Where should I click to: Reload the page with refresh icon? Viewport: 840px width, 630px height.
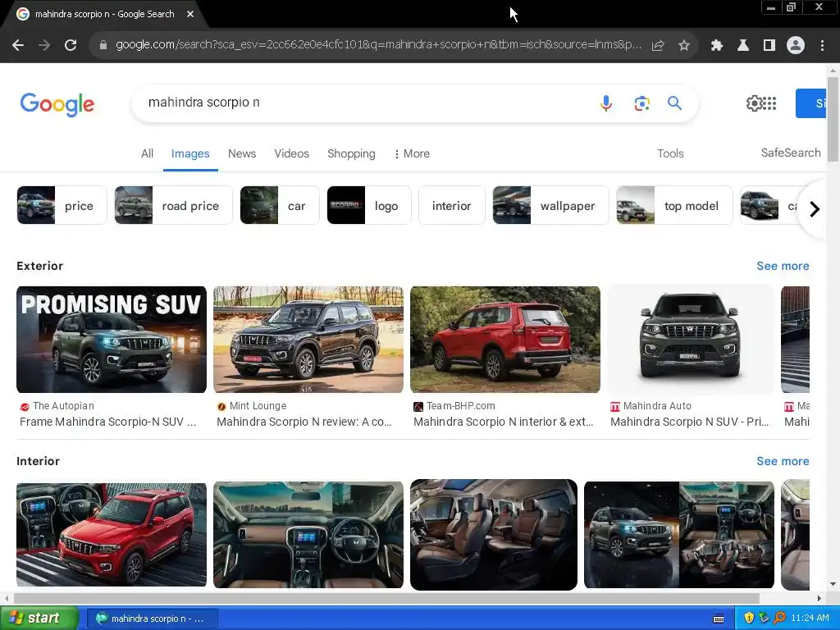(x=71, y=46)
